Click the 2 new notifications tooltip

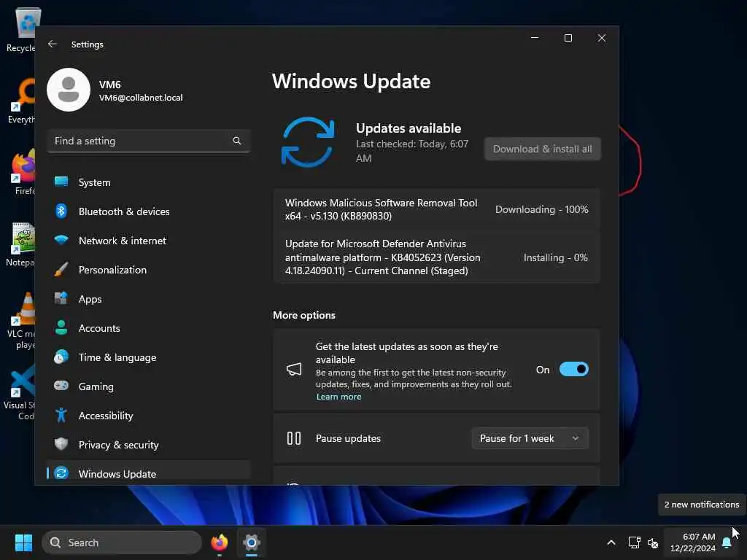(702, 505)
